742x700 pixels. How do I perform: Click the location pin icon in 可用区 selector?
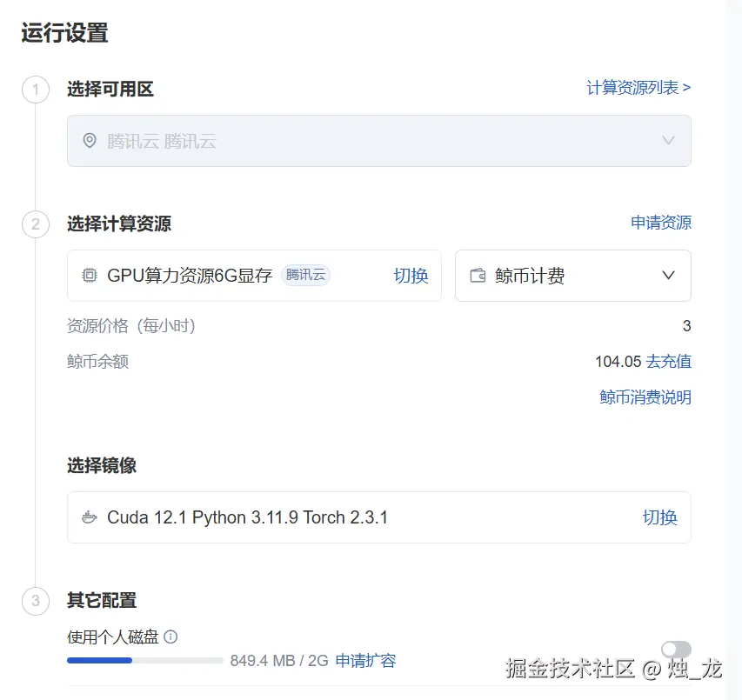(90, 141)
